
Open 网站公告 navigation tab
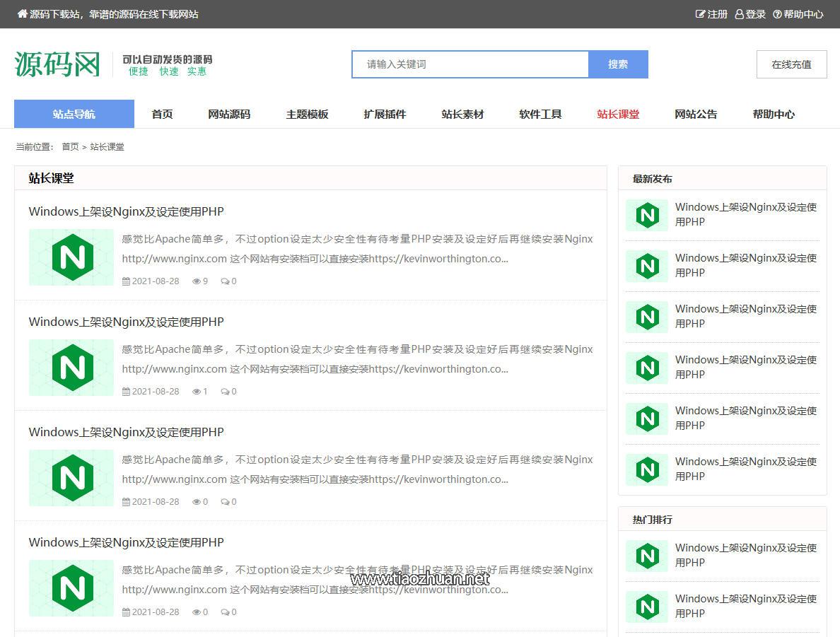point(696,114)
